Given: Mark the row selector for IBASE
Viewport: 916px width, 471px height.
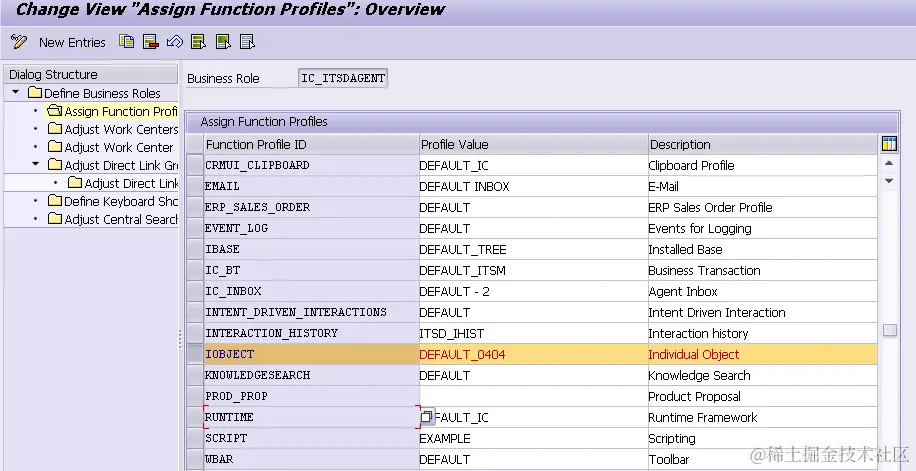Looking at the screenshot, I should click(195, 250).
